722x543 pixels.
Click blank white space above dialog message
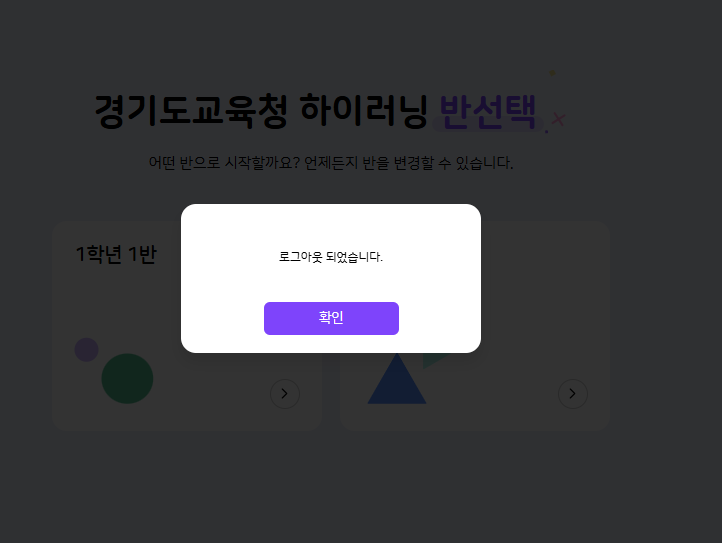[331, 226]
